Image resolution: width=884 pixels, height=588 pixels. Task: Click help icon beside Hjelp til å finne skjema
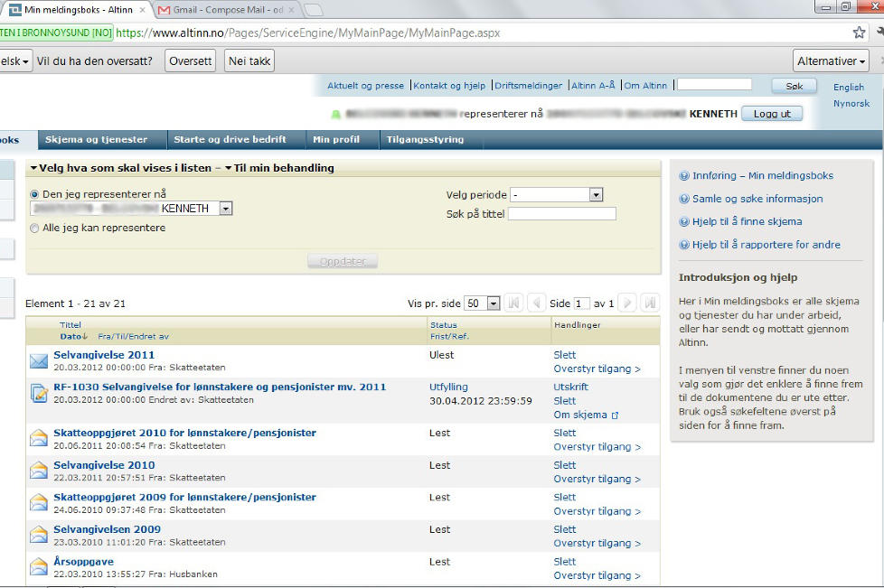(684, 222)
